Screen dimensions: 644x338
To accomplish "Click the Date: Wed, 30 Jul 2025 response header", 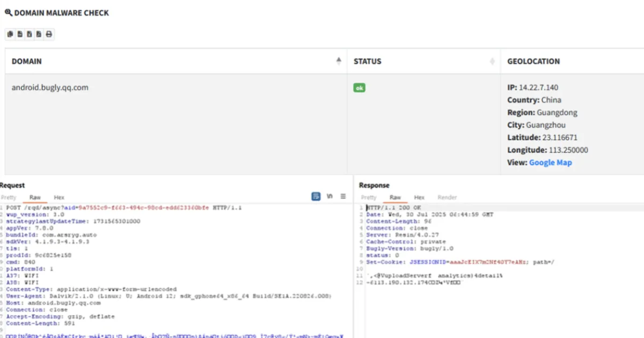I will tap(429, 214).
